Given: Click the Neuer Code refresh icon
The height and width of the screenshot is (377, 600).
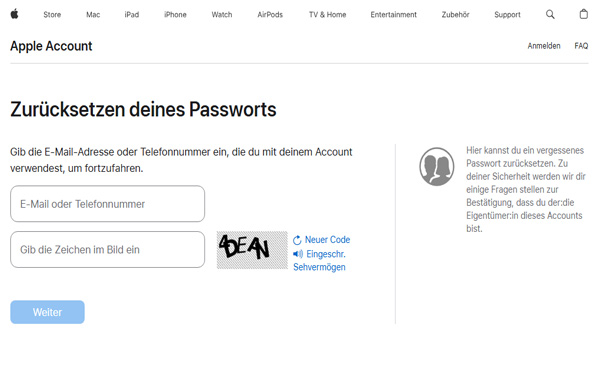Looking at the screenshot, I should (297, 240).
